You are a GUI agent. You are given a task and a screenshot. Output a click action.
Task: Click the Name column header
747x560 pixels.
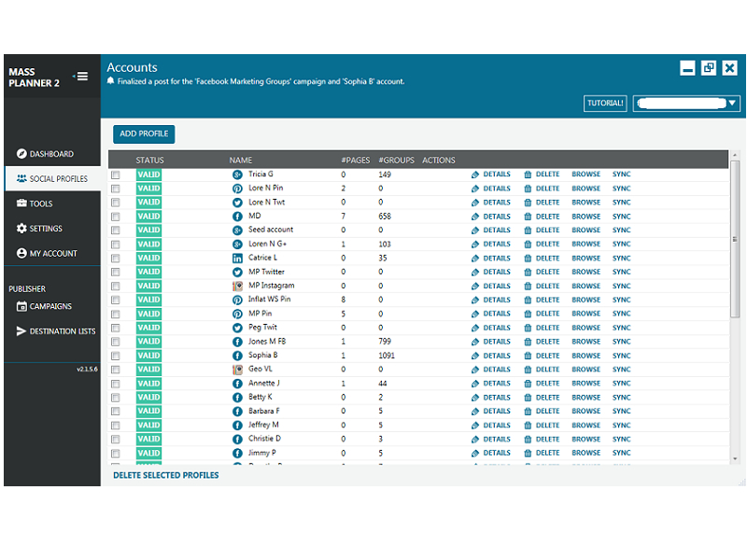point(241,160)
